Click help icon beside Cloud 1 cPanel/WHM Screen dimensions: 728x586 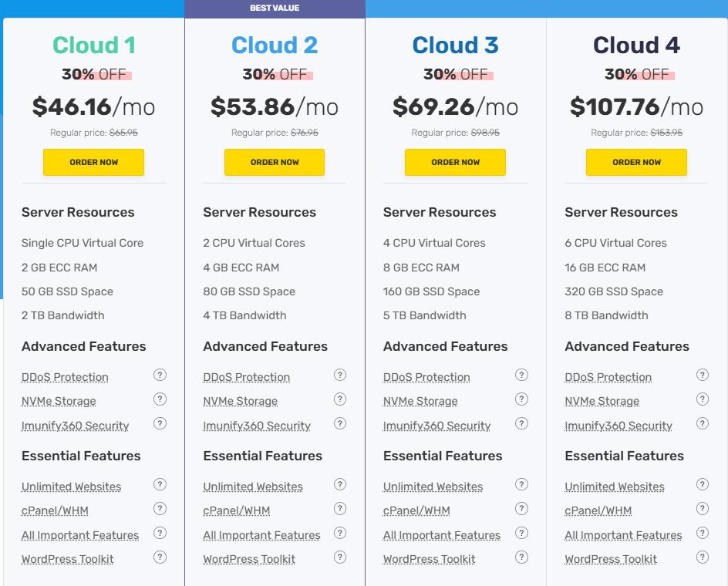click(160, 509)
